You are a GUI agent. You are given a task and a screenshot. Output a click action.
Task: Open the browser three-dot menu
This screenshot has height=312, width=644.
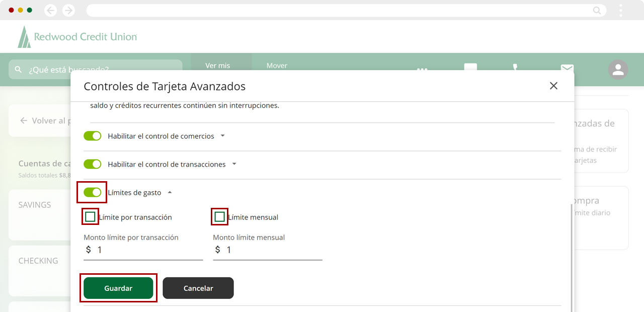[621, 10]
